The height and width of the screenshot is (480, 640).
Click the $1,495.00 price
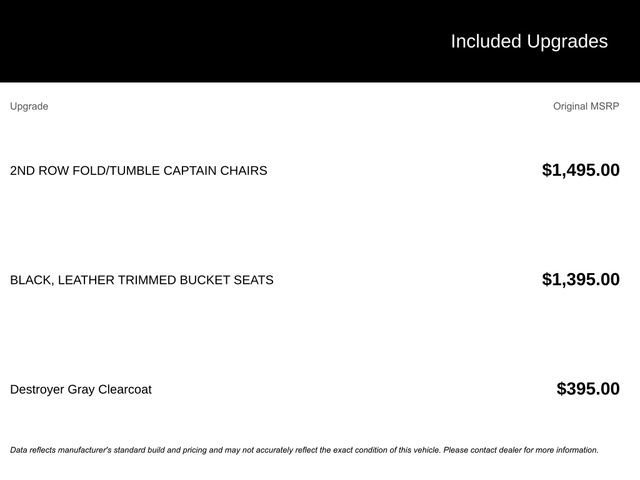pyautogui.click(x=580, y=170)
